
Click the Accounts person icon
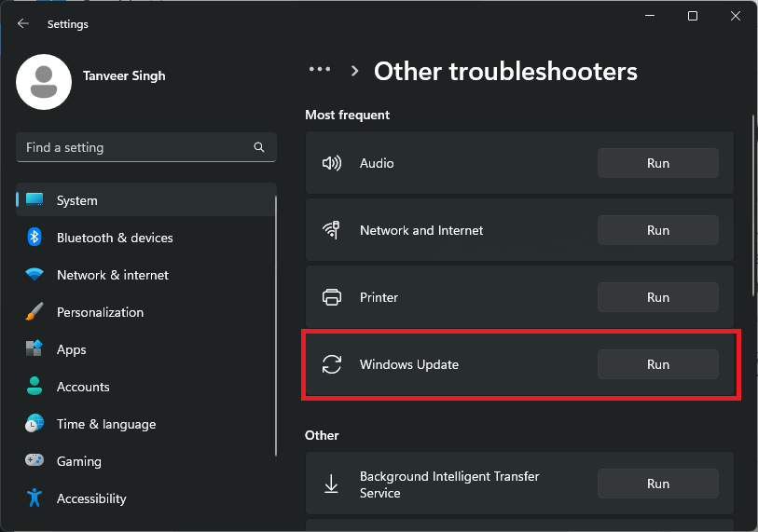coord(34,386)
